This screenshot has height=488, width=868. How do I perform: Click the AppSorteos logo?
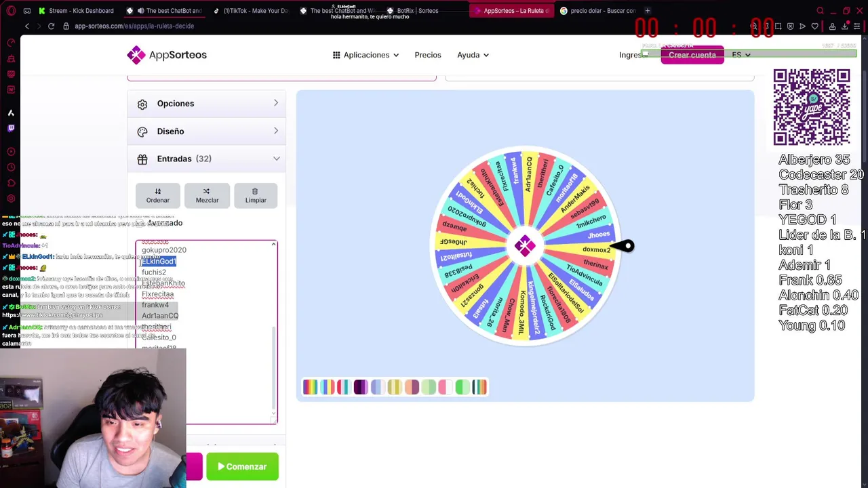[x=167, y=55]
